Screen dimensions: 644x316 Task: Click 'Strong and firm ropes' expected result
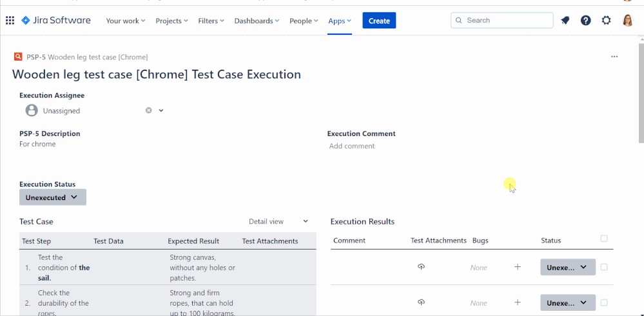tap(202, 303)
